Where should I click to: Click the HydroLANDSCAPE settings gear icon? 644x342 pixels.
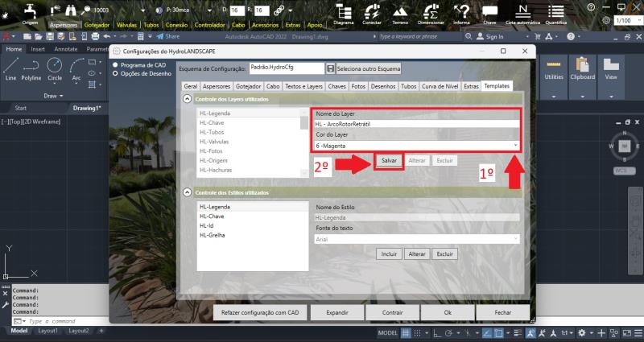point(606,20)
